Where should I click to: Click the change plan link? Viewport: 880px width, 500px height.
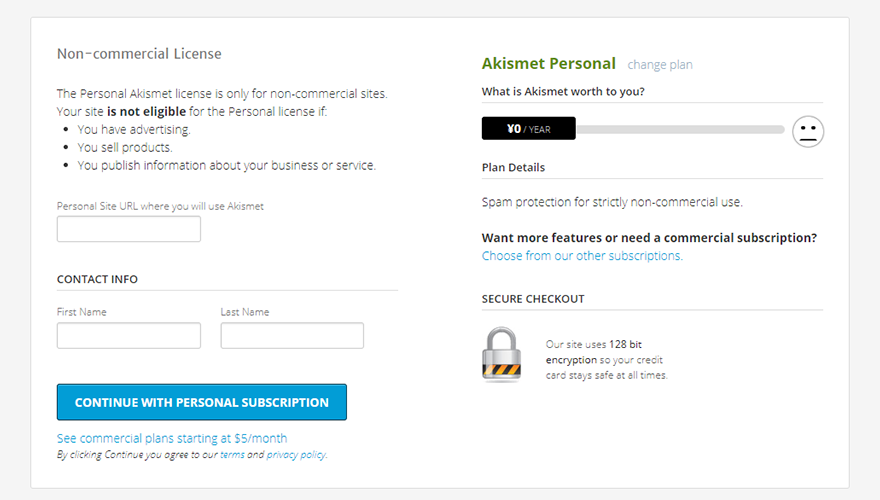(660, 65)
